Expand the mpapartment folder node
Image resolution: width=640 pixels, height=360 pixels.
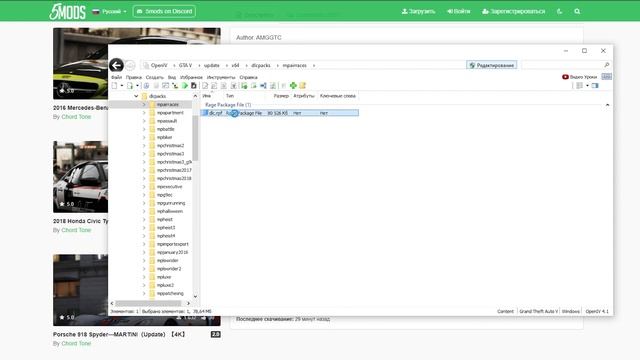144,113
